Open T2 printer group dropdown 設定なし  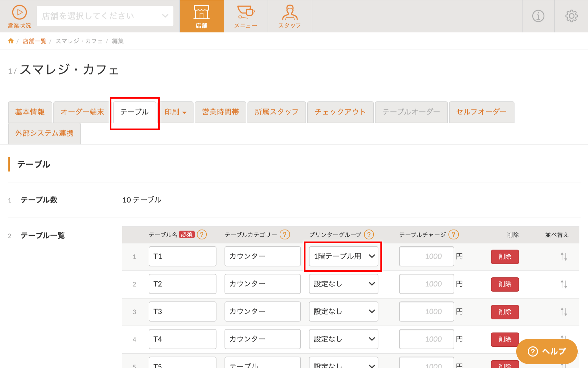(343, 284)
